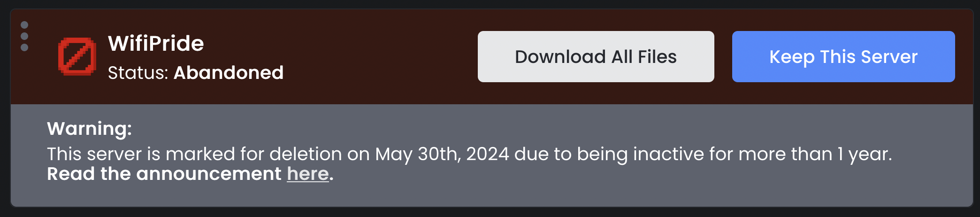
Task: Open the three-dot options menu
Action: tap(24, 36)
